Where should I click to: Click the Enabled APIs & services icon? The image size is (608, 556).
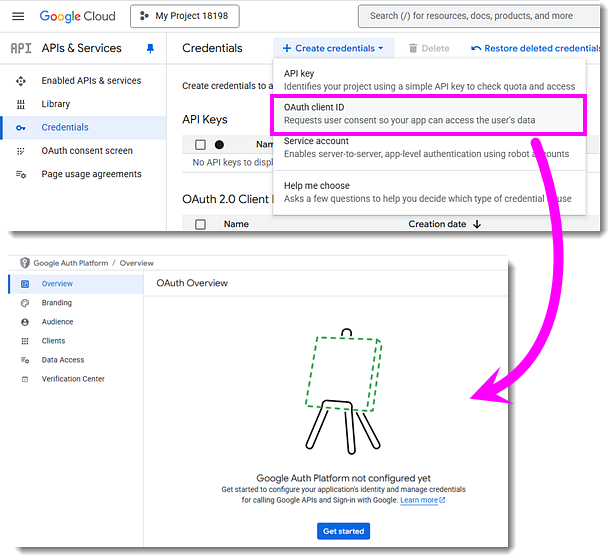(x=21, y=81)
